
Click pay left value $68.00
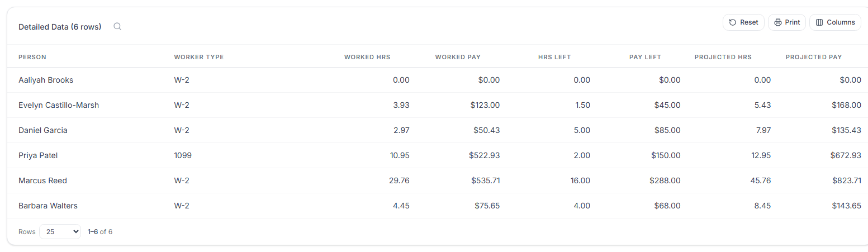coord(667,206)
